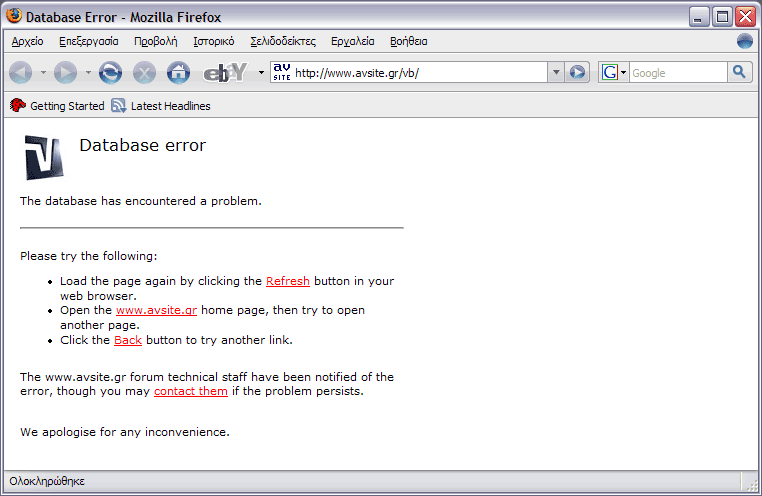Open the Σελιδοδείκτες menu
This screenshot has height=496, width=762.
pos(283,42)
